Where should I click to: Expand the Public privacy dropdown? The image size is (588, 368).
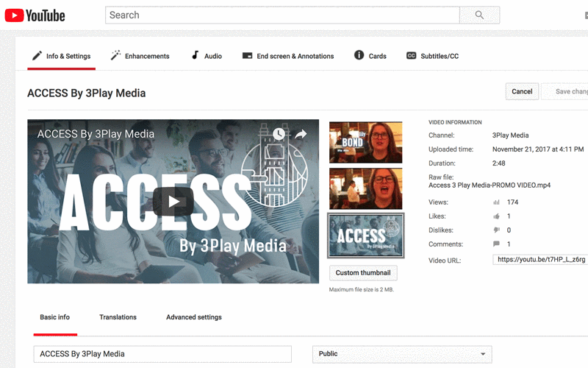click(x=402, y=354)
